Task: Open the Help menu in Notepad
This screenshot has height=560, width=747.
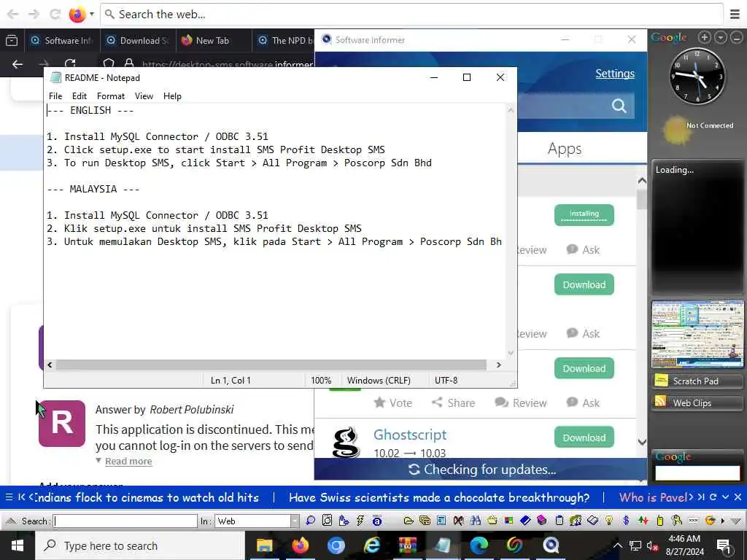Action: coord(172,96)
